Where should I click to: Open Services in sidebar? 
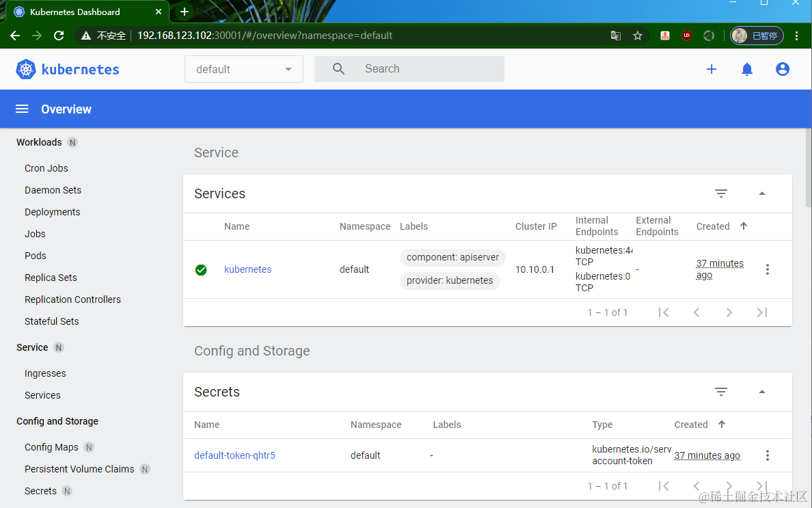[x=42, y=395]
